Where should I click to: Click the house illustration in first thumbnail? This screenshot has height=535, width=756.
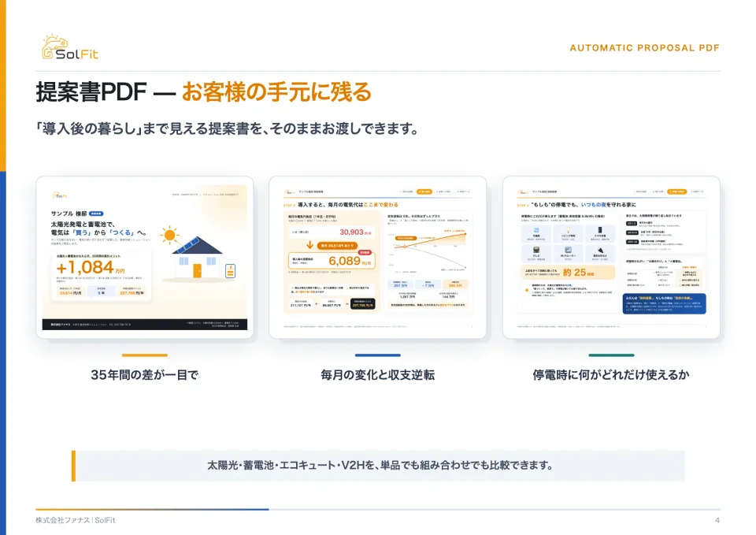tap(197, 258)
